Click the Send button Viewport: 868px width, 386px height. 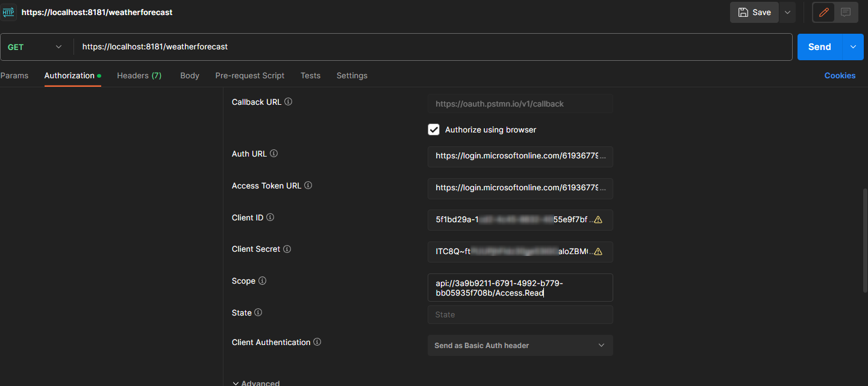tap(819, 47)
